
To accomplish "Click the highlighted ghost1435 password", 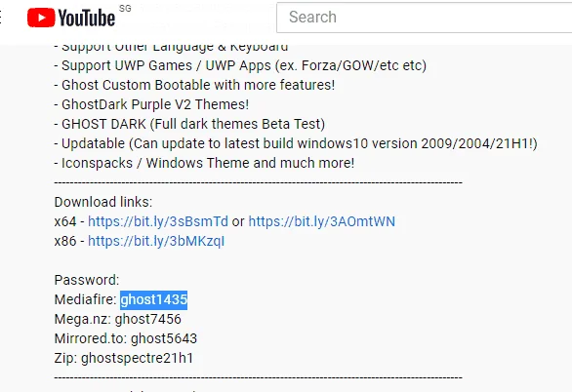I will [x=153, y=299].
